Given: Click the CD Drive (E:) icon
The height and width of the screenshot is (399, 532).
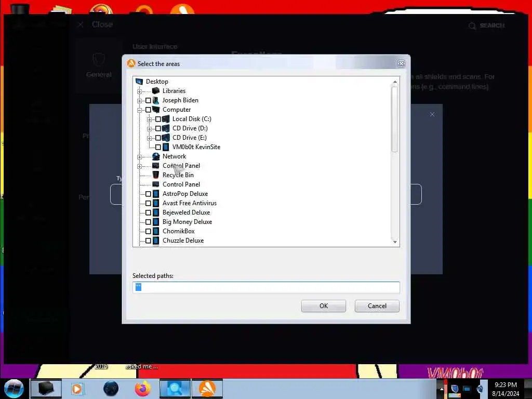Looking at the screenshot, I should coord(166,137).
